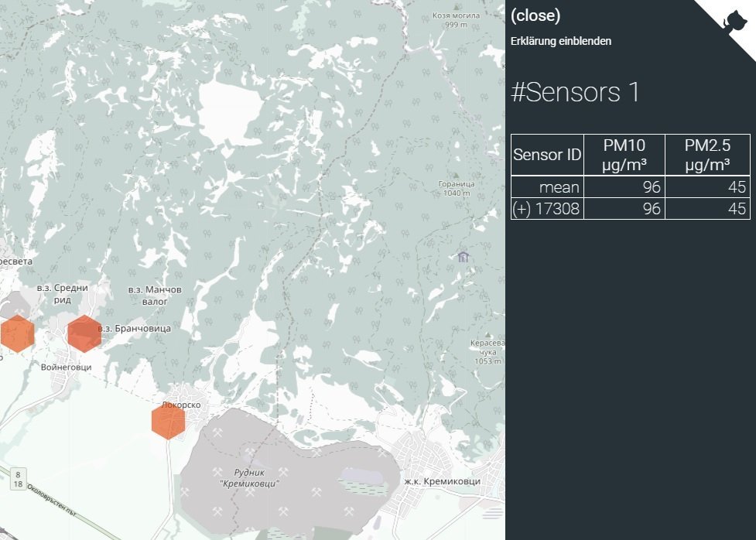Click the mountain hut icon on the map
756x540 pixels.
tap(463, 257)
